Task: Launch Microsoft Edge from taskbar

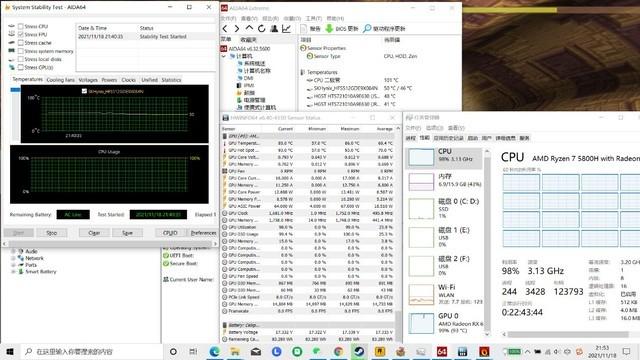Action: (214, 351)
